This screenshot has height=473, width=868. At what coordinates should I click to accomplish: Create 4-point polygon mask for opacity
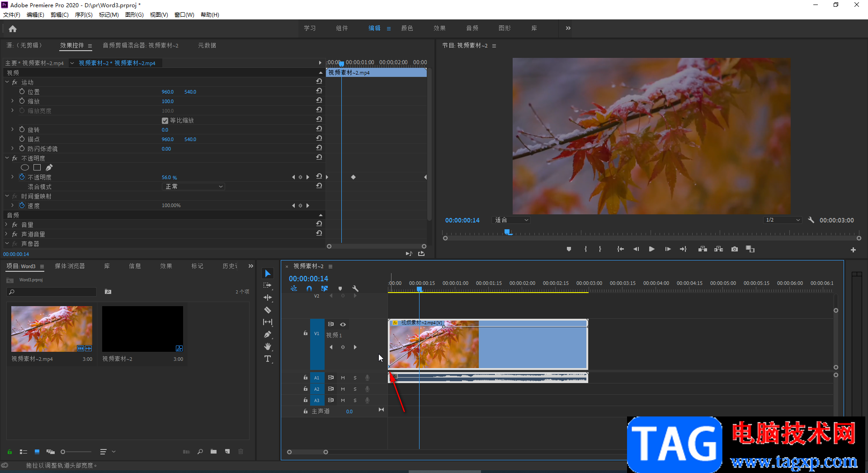(x=37, y=168)
